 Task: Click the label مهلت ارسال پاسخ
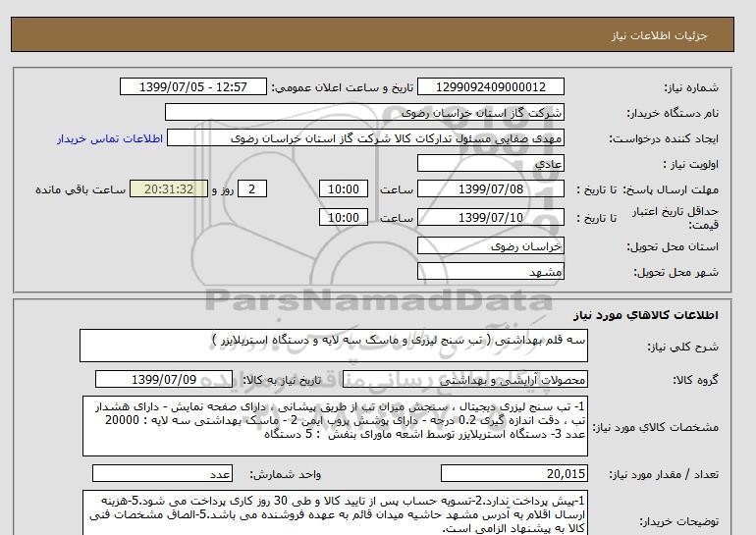[670, 189]
